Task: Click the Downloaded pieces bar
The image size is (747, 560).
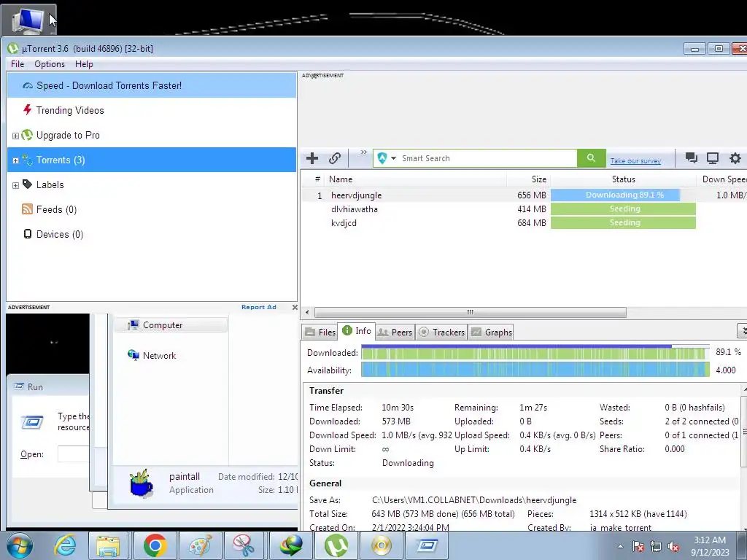Action: click(535, 353)
